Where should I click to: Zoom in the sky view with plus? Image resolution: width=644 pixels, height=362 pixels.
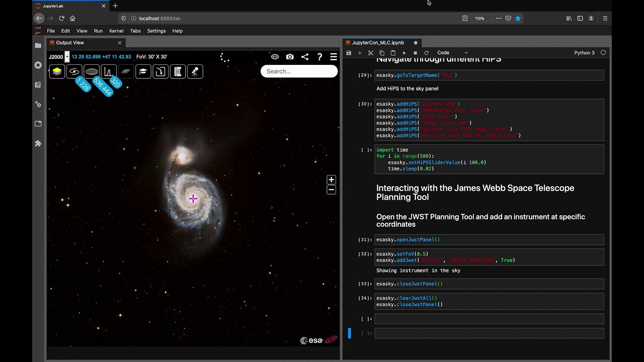click(331, 179)
